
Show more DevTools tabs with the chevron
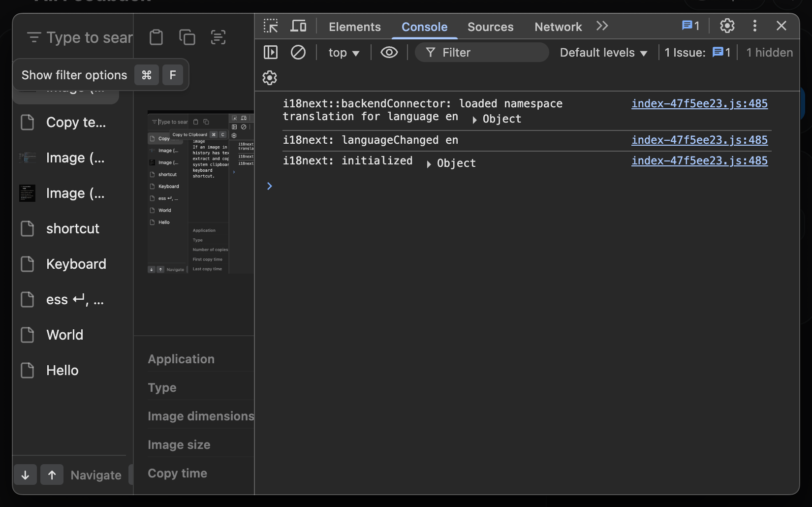pyautogui.click(x=602, y=26)
